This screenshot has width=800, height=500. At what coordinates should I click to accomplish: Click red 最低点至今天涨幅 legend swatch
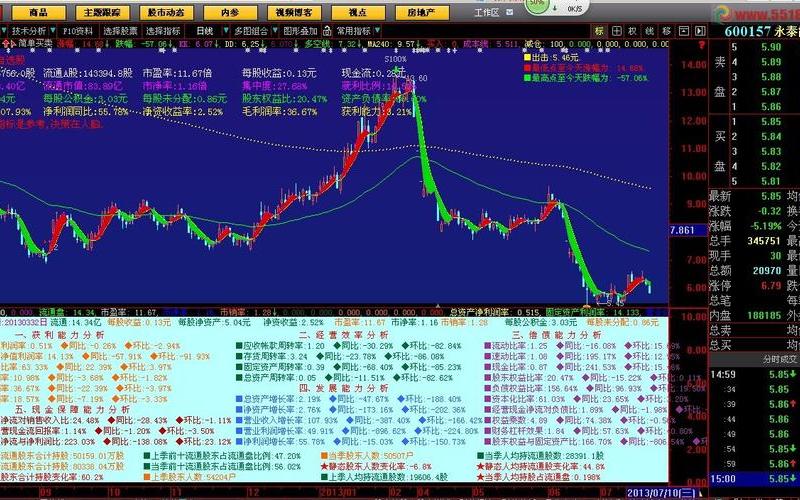pos(528,68)
